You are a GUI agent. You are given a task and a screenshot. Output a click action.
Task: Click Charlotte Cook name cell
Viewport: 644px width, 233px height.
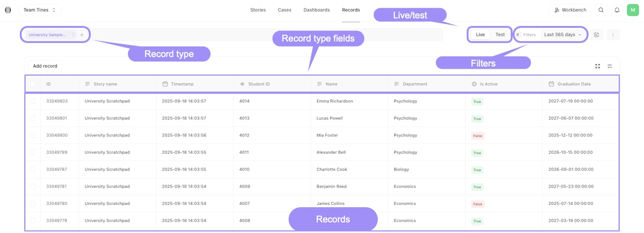click(x=332, y=169)
